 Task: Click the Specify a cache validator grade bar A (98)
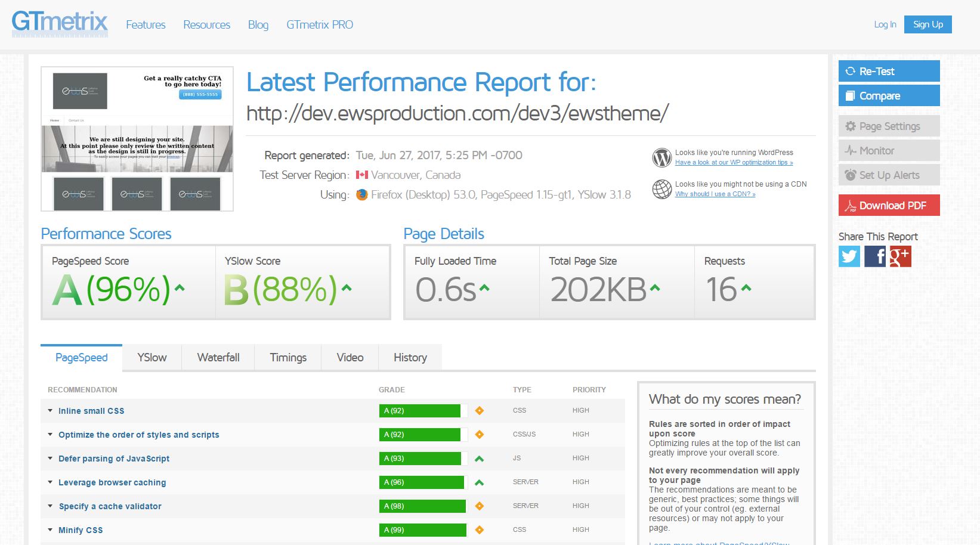pyautogui.click(x=422, y=506)
